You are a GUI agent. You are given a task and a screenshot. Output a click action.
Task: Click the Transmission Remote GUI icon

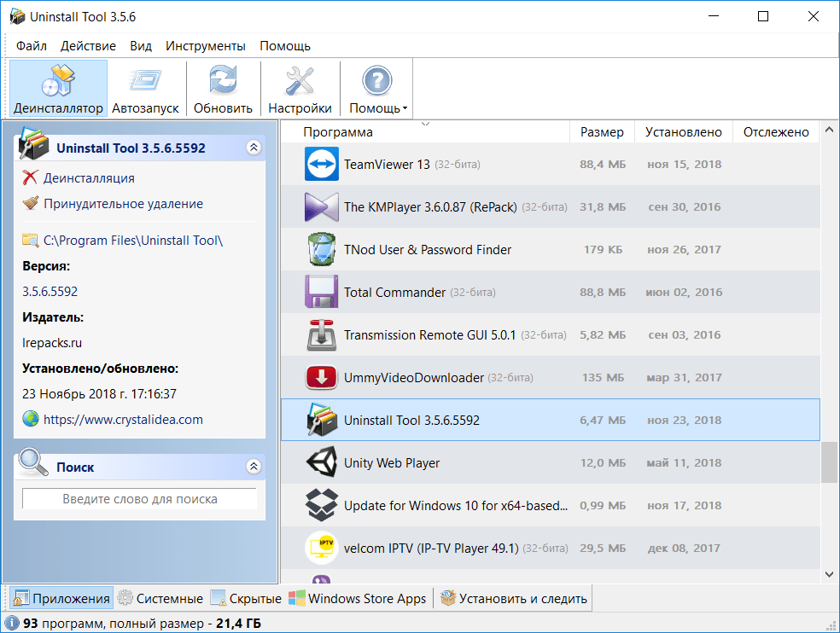[x=322, y=334]
